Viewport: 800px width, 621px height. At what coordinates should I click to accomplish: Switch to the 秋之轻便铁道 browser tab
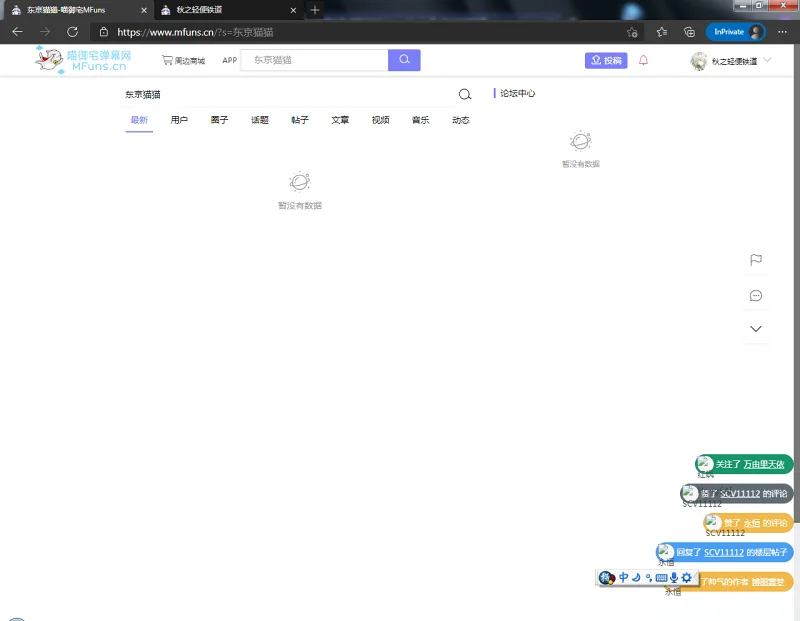click(228, 10)
